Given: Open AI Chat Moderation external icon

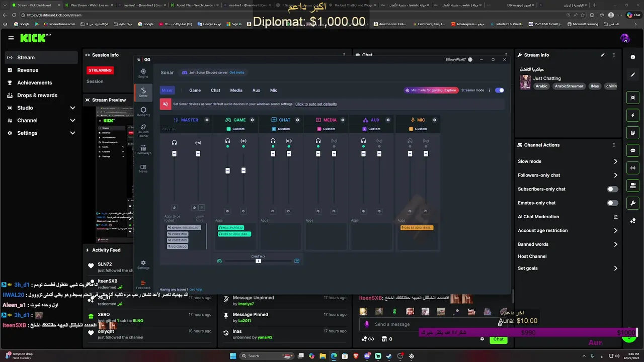Looking at the screenshot, I should coord(615,217).
